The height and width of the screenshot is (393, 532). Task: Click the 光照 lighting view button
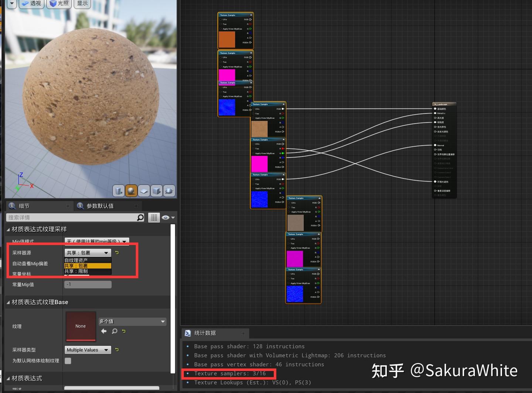58,4
